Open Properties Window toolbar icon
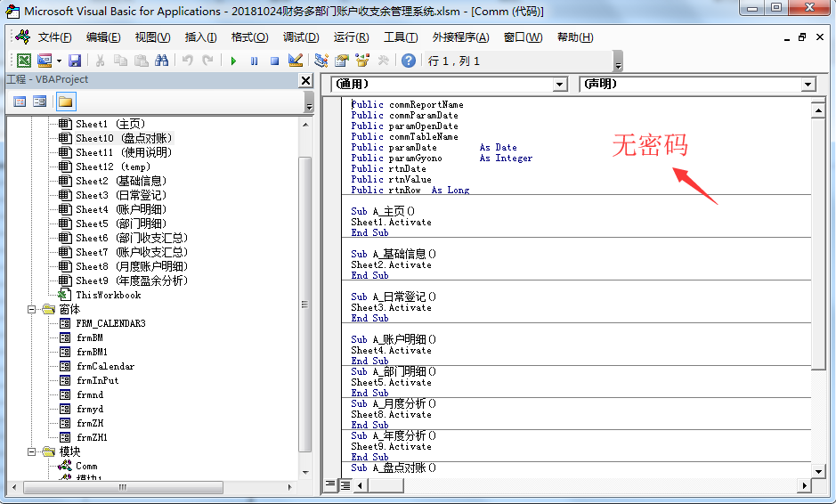The width and height of the screenshot is (836, 504). coord(342,61)
